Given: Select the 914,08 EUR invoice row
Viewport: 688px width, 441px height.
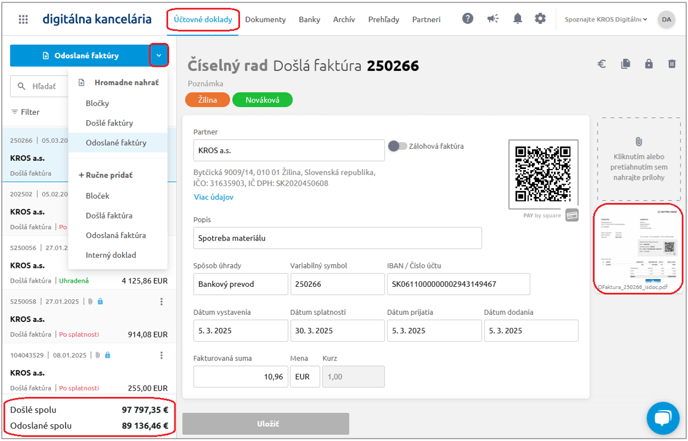Looking at the screenshot, I should point(89,316).
